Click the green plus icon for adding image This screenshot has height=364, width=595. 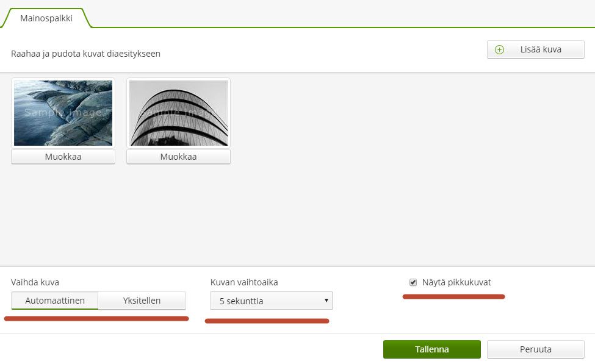click(x=499, y=49)
